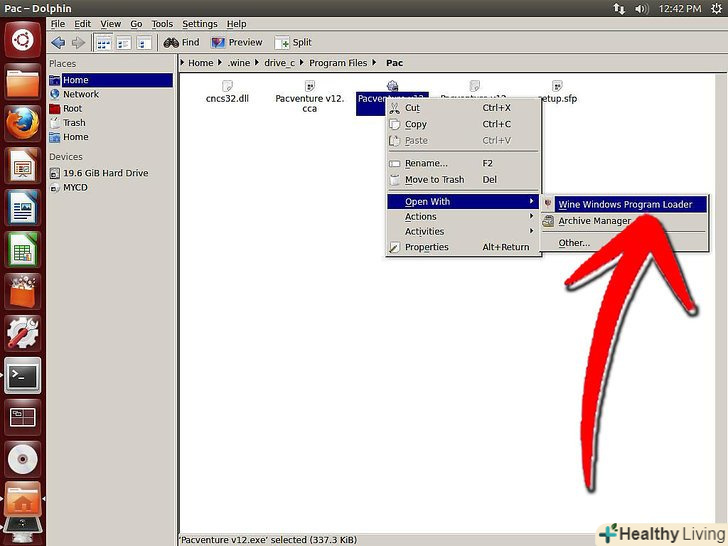Open Files launcher folder icon
728x546 pixels.
coord(22,82)
